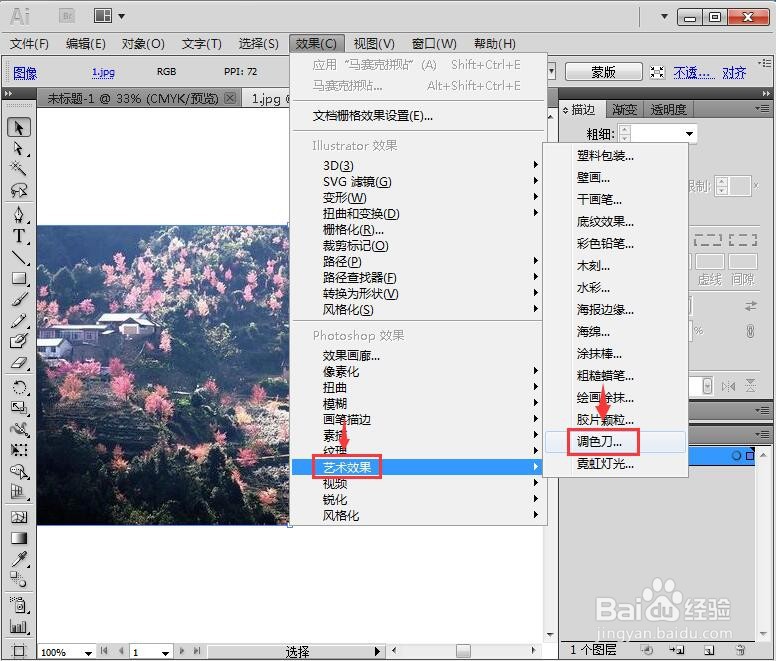Switch to the 透明度 panel tab
The image size is (776, 661).
(x=668, y=109)
